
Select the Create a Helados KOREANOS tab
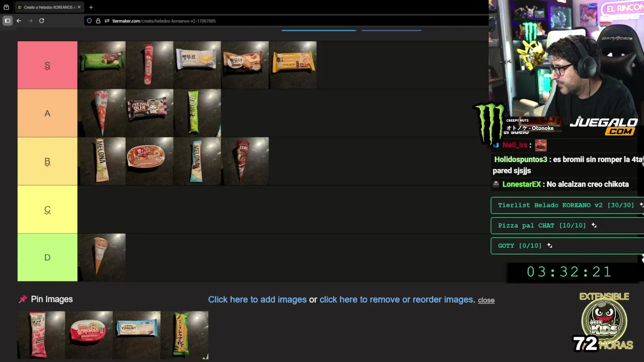[x=49, y=7]
